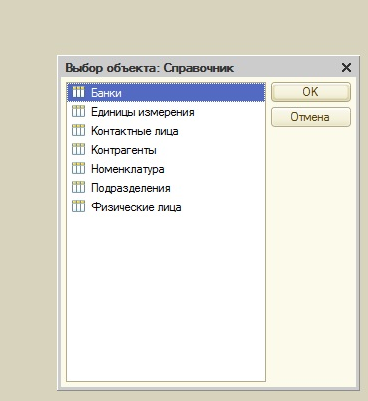Cancel with the Отмена button

click(311, 117)
